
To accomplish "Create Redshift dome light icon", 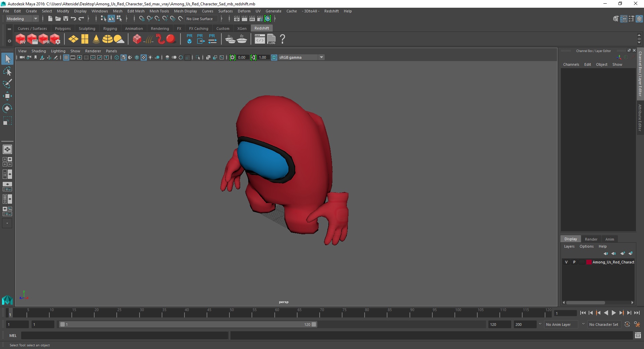I will [x=107, y=39].
